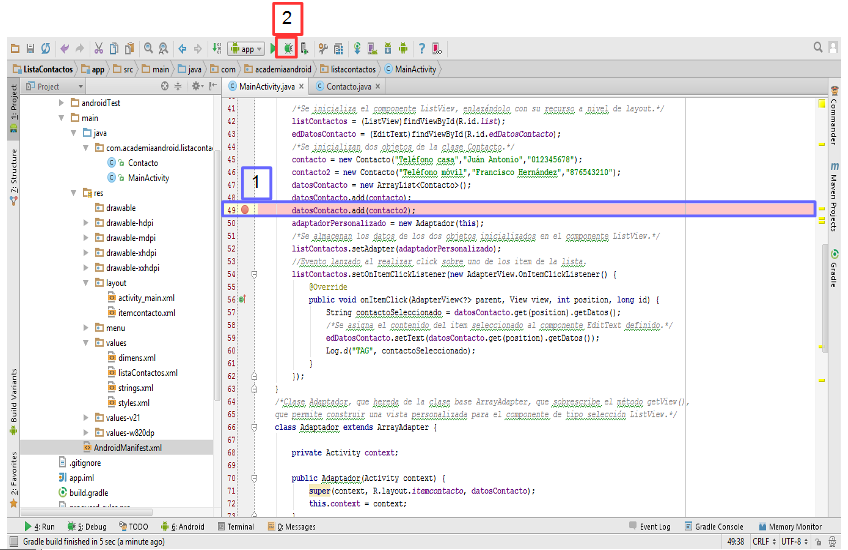The height and width of the screenshot is (550, 848).
Task: Collapse the java folder in tree
Action: (x=74, y=133)
